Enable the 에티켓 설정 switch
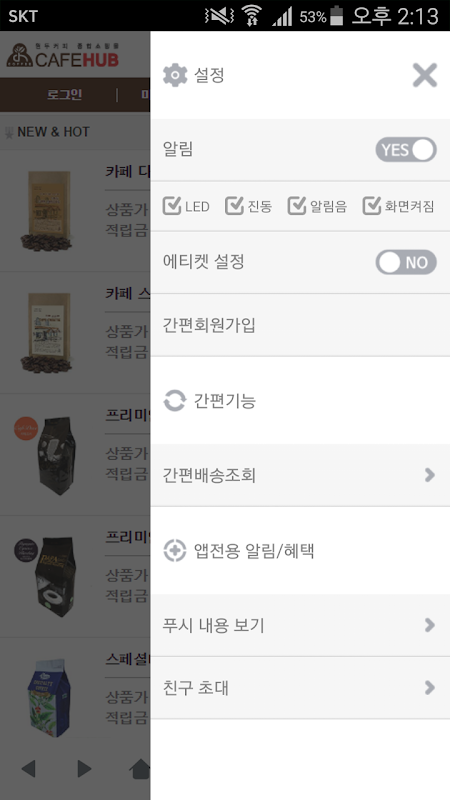 406,262
